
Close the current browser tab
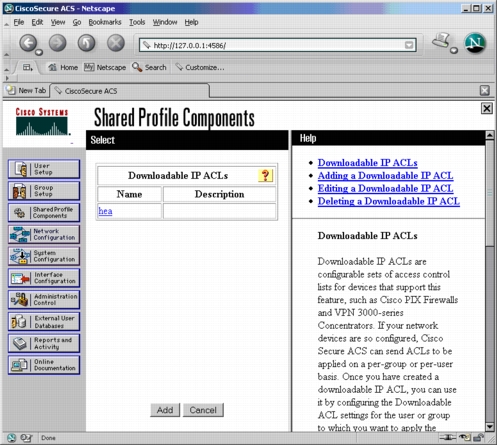tap(485, 91)
